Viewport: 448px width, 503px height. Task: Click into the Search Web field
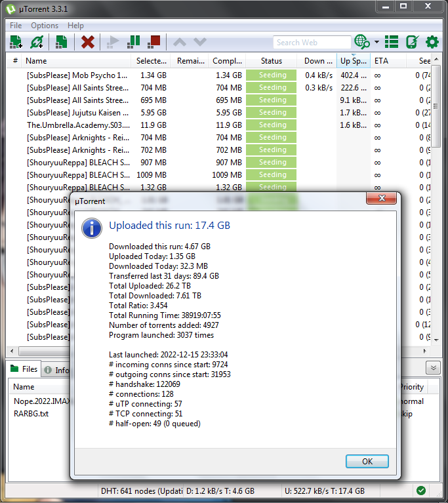pyautogui.click(x=312, y=43)
